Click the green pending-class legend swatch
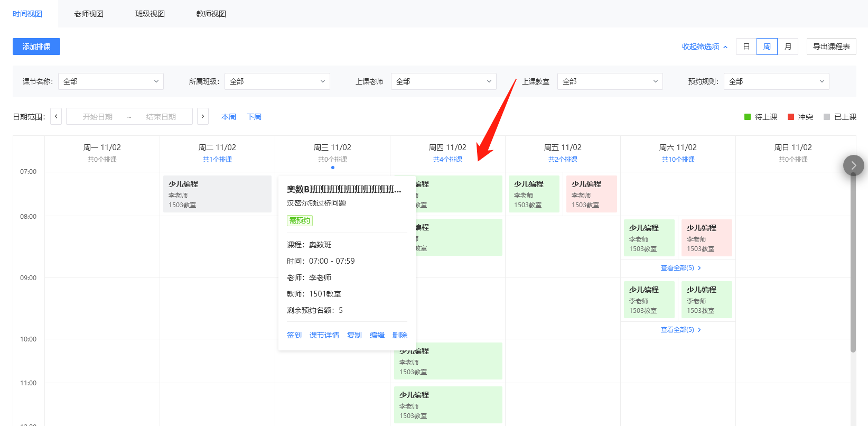The width and height of the screenshot is (868, 426). click(747, 117)
